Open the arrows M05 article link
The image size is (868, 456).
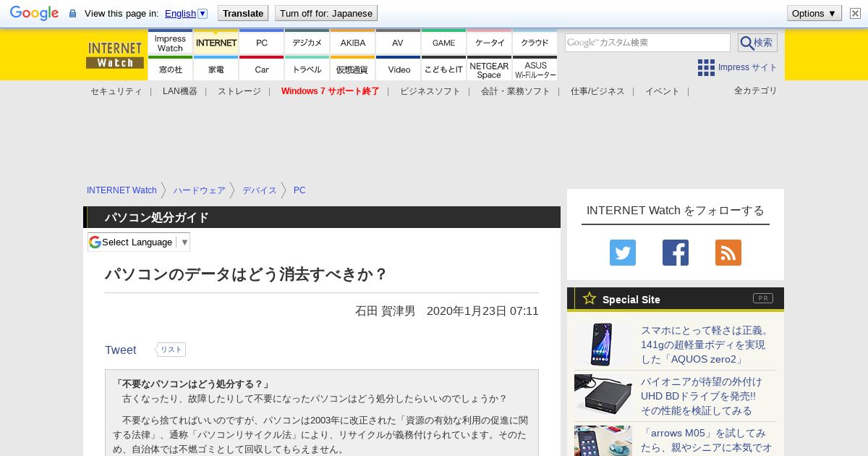706,440
